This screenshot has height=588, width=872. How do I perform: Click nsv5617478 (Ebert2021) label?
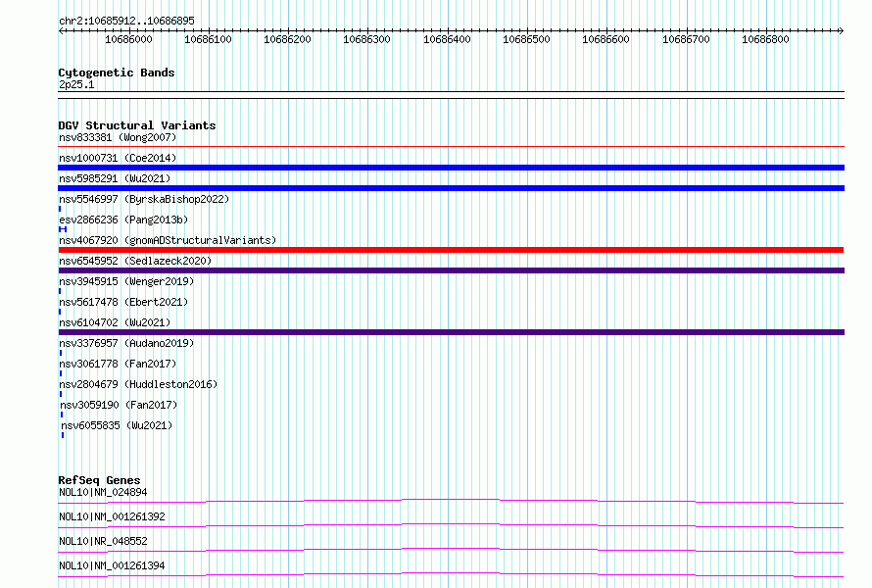pos(123,302)
